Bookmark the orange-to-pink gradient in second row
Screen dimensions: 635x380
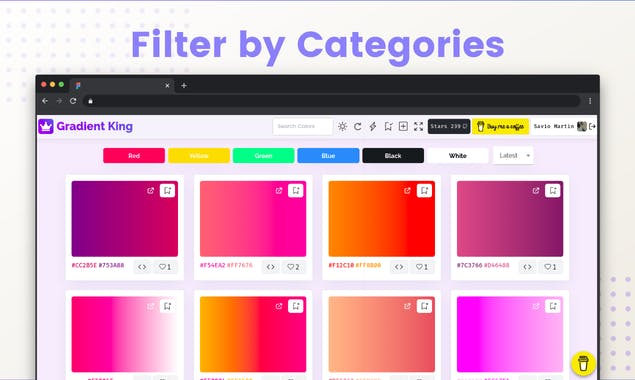click(x=296, y=306)
